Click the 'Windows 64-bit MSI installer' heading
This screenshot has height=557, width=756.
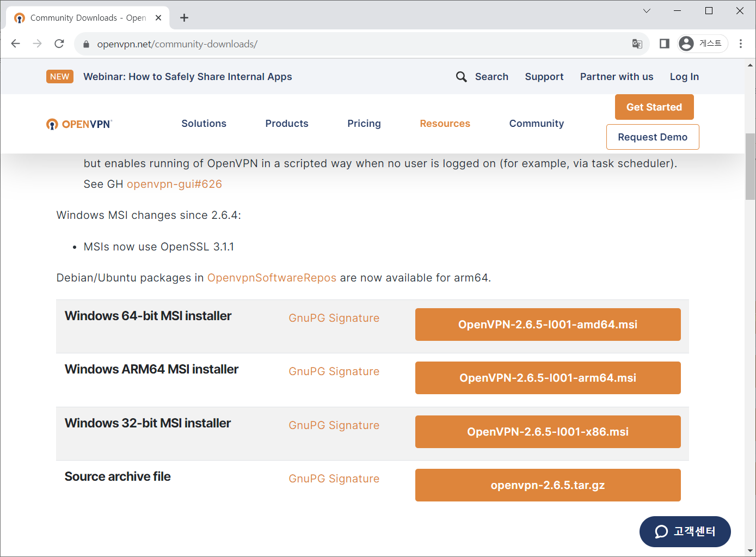tap(148, 316)
